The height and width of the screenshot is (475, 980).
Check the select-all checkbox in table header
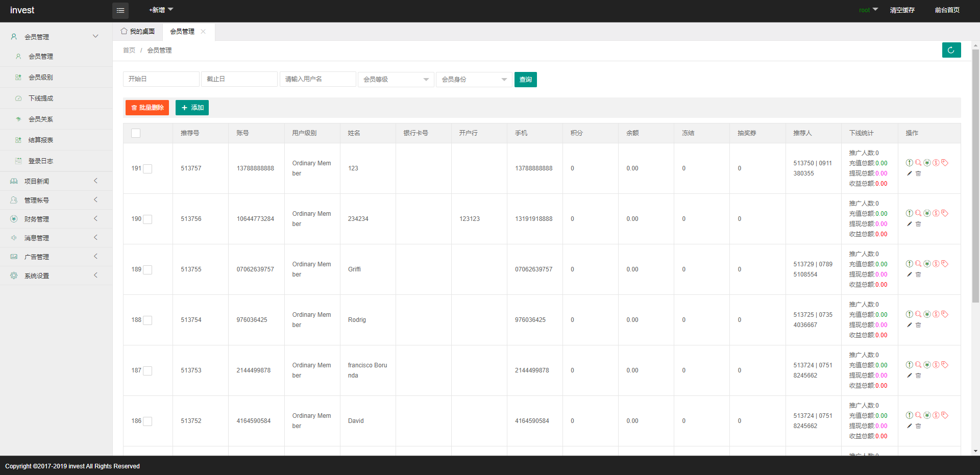(x=136, y=133)
